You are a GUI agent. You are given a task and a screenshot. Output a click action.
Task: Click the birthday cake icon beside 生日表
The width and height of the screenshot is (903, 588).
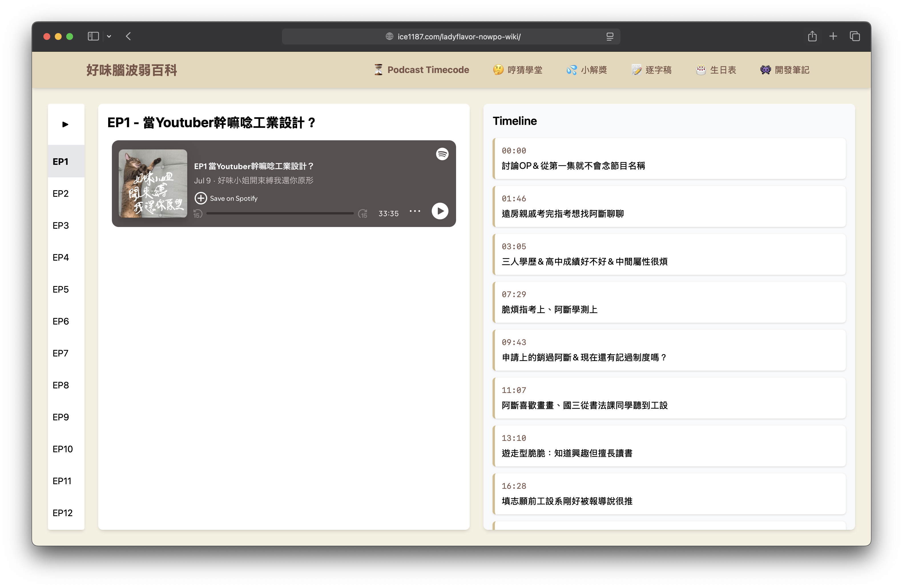[x=701, y=70]
